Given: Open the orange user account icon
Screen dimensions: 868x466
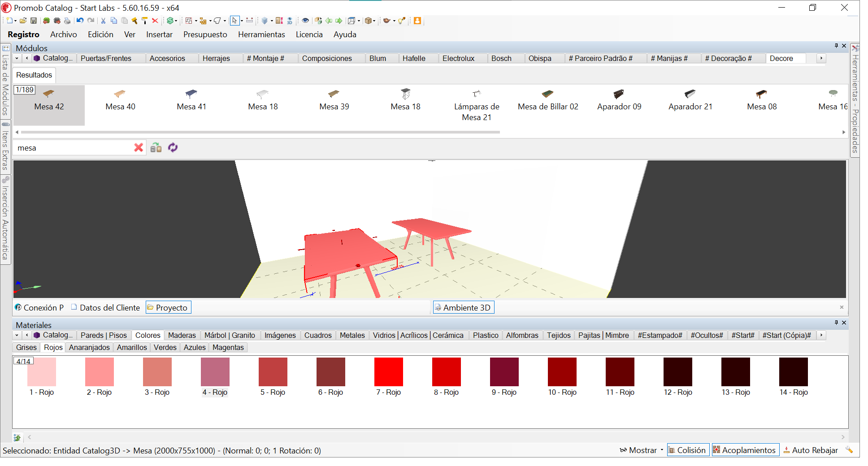Looking at the screenshot, I should click(417, 21).
